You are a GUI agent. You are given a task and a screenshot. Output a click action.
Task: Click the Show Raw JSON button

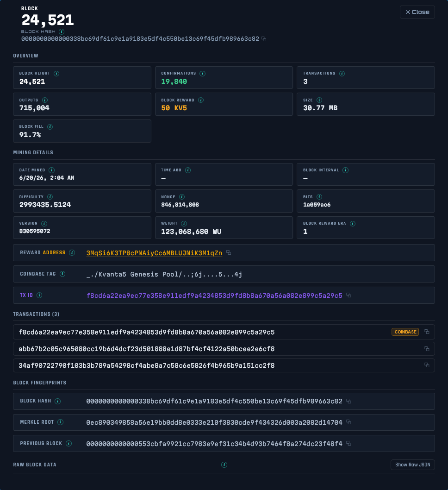pos(413,465)
